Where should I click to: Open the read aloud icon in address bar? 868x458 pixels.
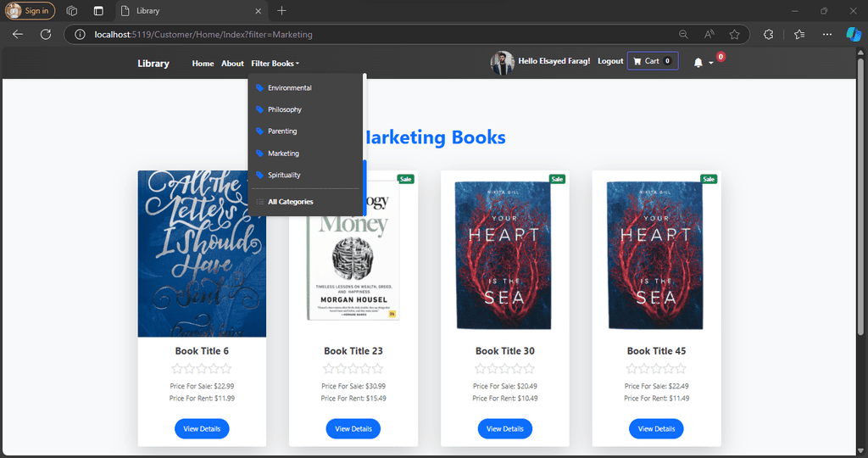pos(709,34)
